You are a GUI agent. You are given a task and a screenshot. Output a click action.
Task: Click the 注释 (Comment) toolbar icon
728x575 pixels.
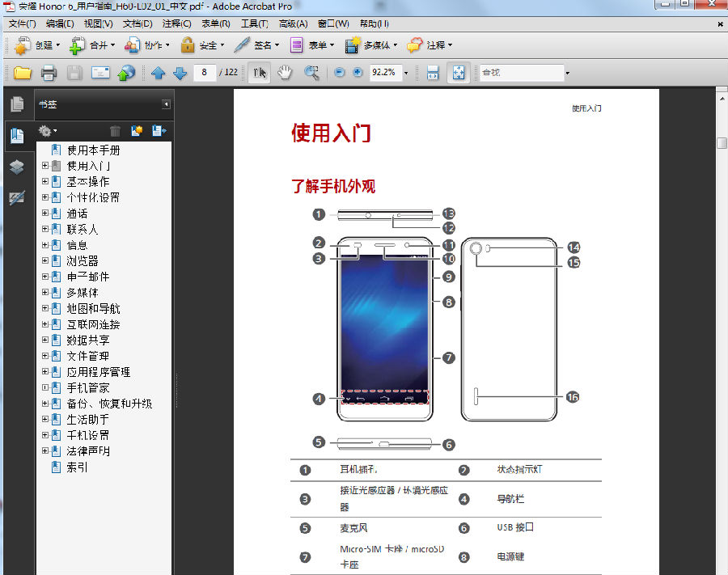[427, 44]
